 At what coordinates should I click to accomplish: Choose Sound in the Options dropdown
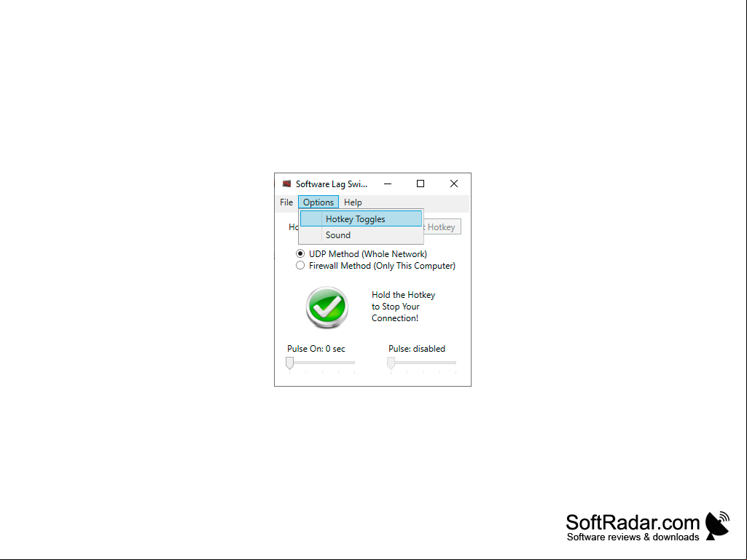coord(361,235)
